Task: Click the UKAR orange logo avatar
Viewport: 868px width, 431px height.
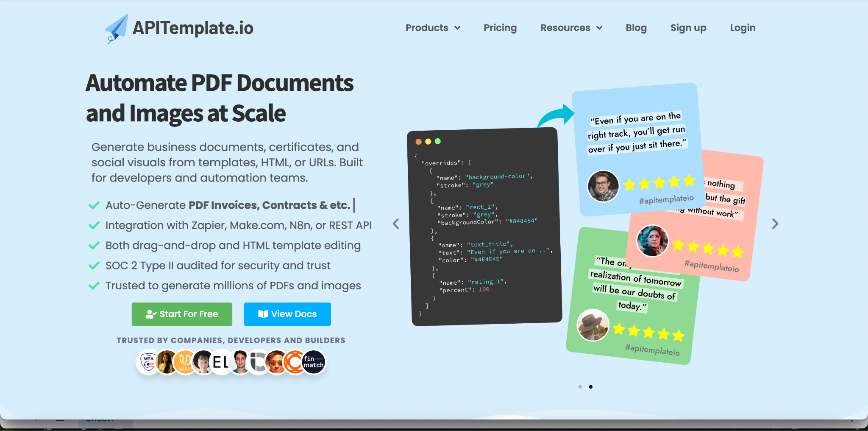Action: [x=184, y=362]
